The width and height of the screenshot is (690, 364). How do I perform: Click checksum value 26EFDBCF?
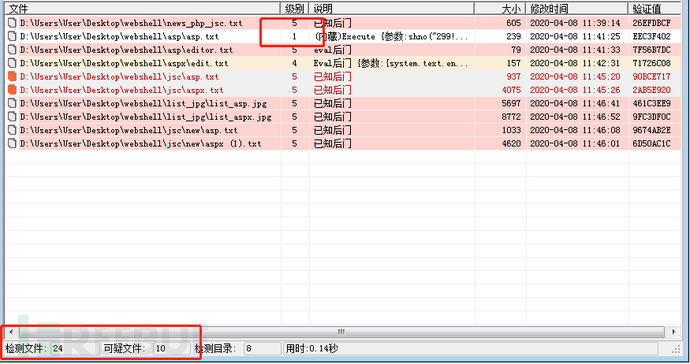tap(652, 23)
